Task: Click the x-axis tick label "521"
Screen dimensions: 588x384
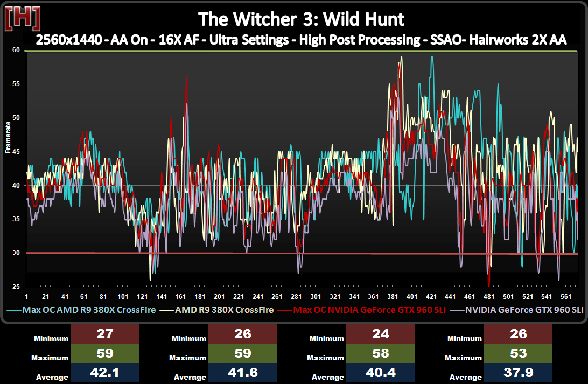Action: 528,297
